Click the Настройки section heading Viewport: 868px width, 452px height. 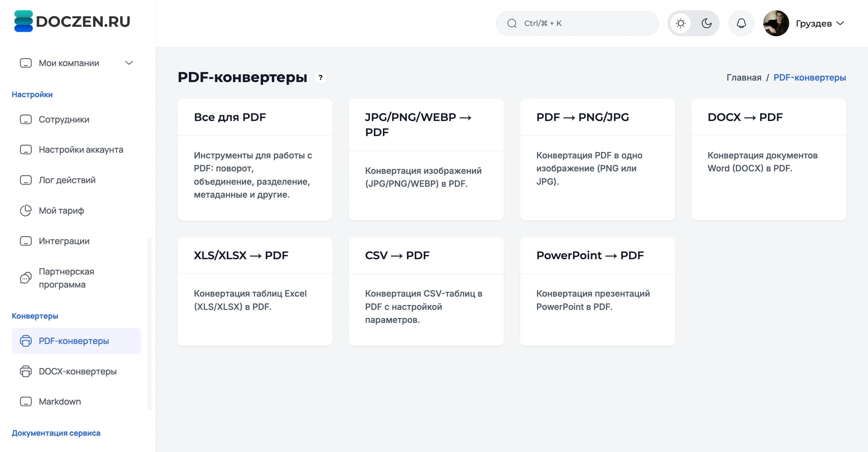tap(32, 94)
